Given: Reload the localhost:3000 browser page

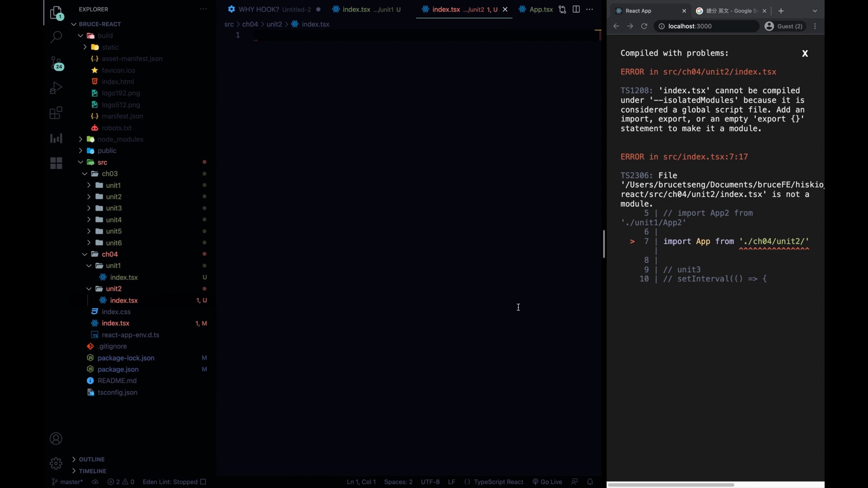Looking at the screenshot, I should click(x=644, y=26).
